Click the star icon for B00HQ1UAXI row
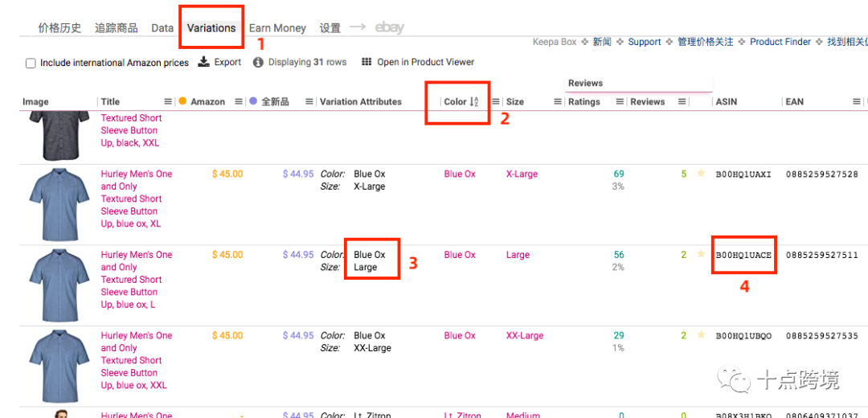The height and width of the screenshot is (418, 868). (x=702, y=174)
